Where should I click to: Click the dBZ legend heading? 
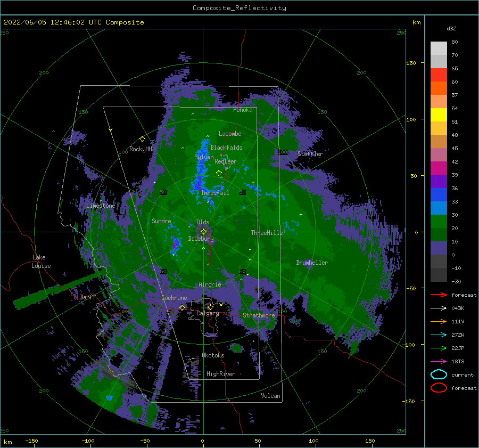click(451, 28)
